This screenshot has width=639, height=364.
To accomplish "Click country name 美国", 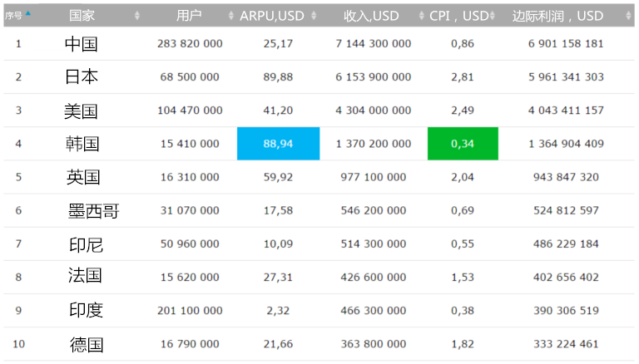I will click(x=81, y=111).
